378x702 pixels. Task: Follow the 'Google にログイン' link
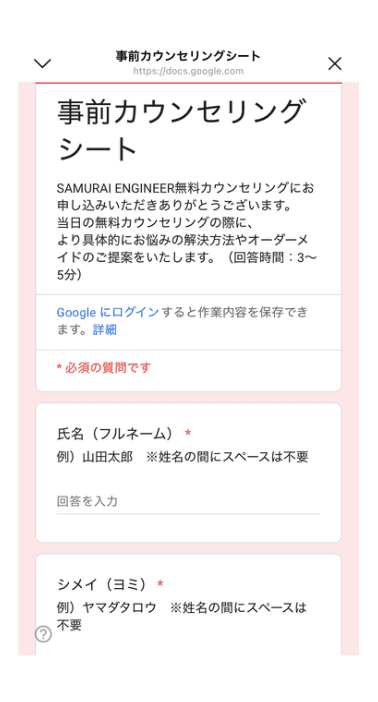pyautogui.click(x=108, y=312)
